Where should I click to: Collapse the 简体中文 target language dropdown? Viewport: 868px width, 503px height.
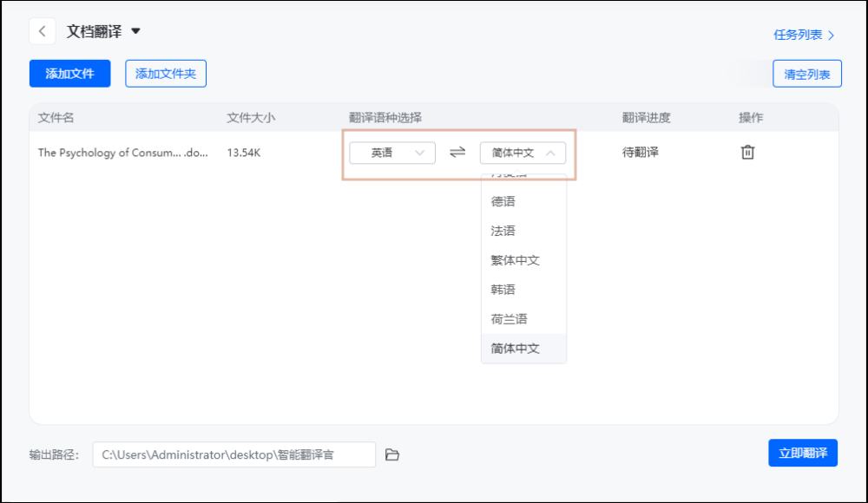[523, 153]
